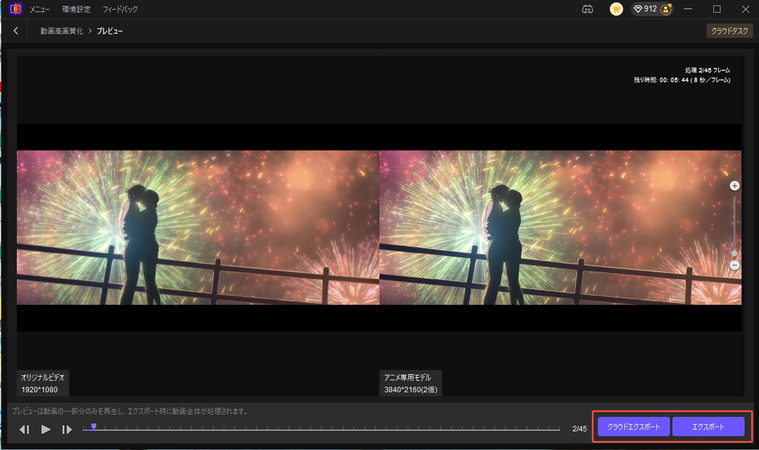Click the エクスポート button
The height and width of the screenshot is (450, 759).
[x=708, y=427]
